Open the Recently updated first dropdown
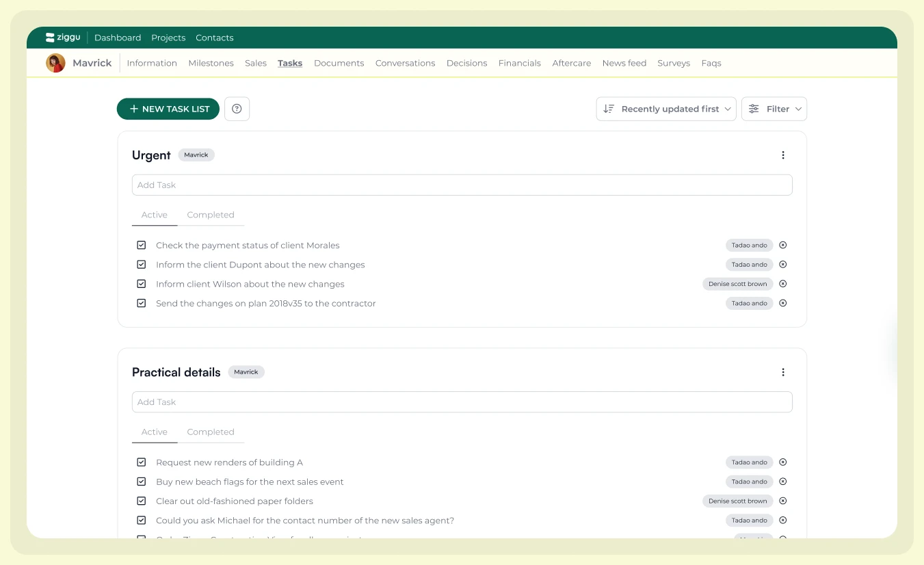Screen dimensions: 924x565 click(x=666, y=109)
